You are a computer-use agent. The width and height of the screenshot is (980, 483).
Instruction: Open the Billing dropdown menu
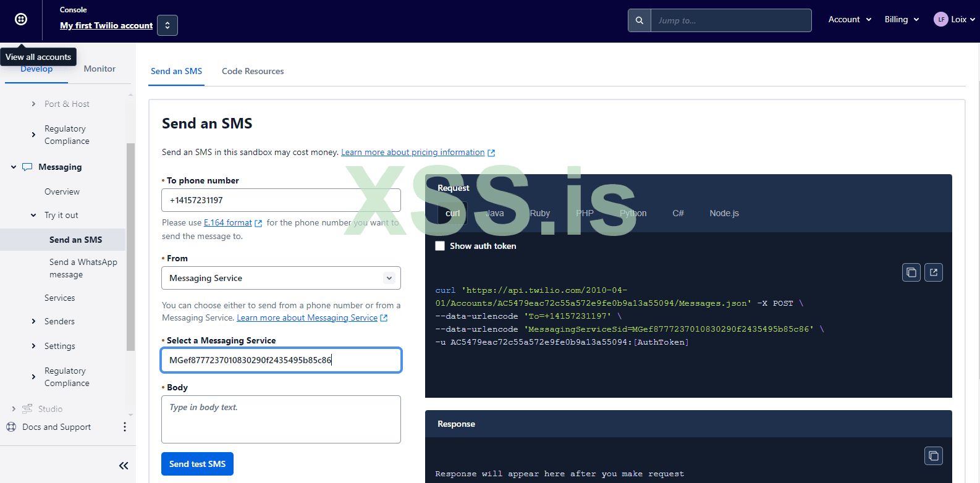click(902, 20)
